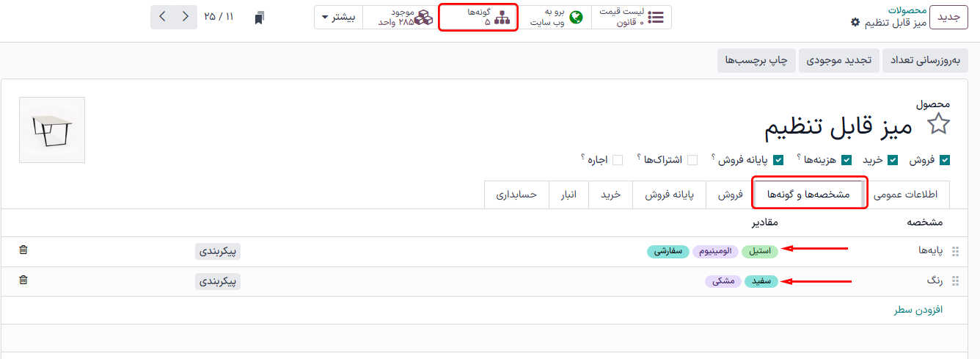Image resolution: width=980 pixels, height=359 pixels.
Task: Expand the بیشتر dropdown menu
Action: click(x=338, y=18)
